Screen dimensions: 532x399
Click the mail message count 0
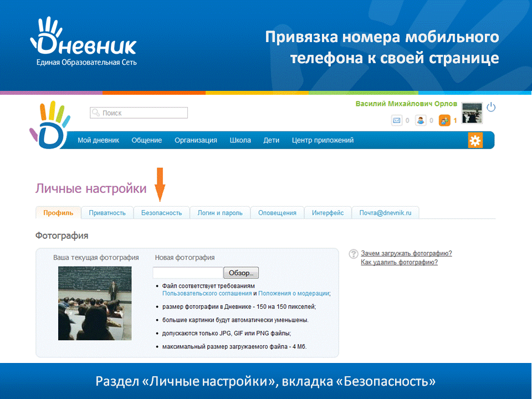(407, 120)
